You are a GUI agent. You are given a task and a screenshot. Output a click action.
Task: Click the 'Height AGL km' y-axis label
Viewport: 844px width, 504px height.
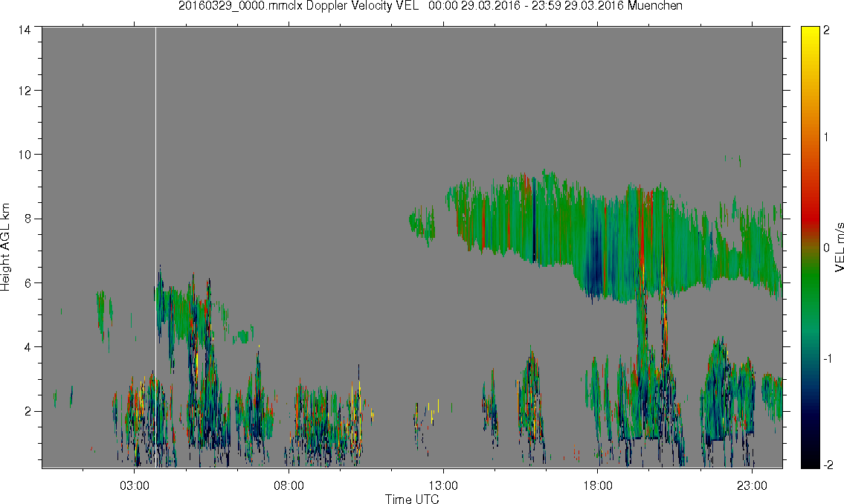(5, 248)
